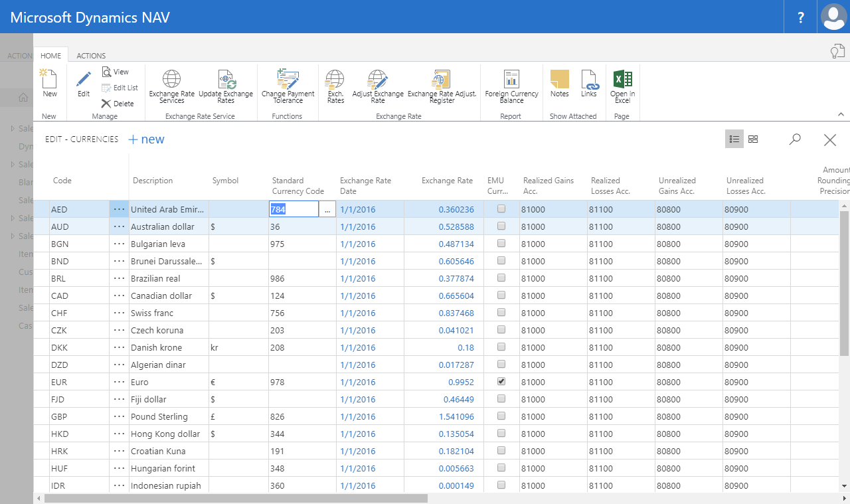This screenshot has width=850, height=504.
Task: Show attached Notes
Action: (560, 84)
